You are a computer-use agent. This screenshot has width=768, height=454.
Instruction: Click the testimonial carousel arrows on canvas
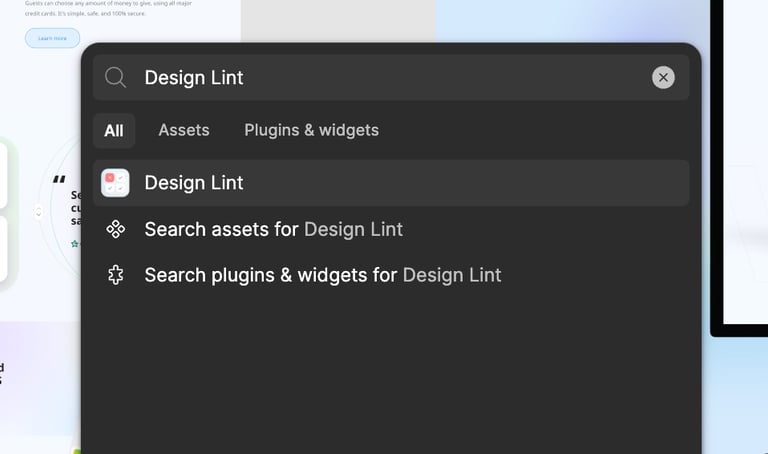click(x=39, y=212)
